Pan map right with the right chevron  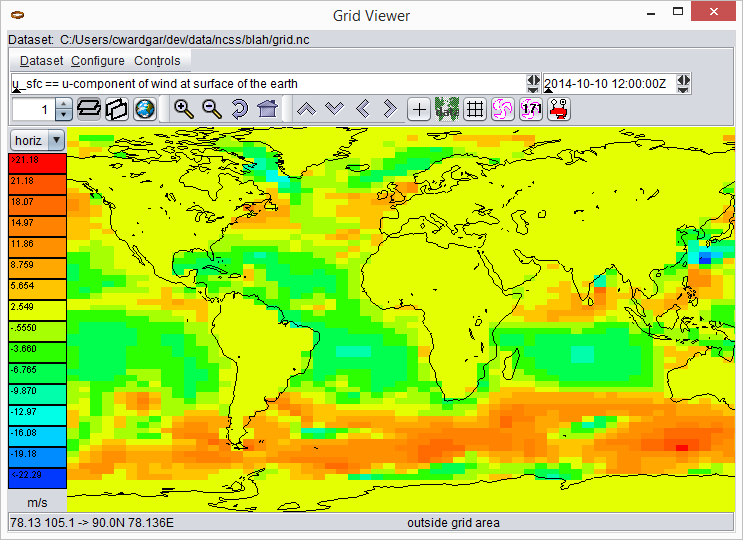pos(390,109)
